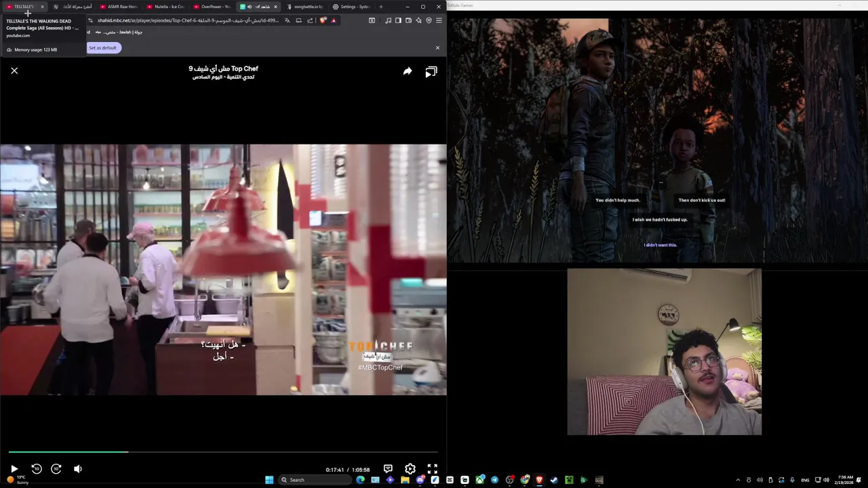Switch to Brave browser in taskbar
The width and height of the screenshot is (868, 488).
point(539,480)
